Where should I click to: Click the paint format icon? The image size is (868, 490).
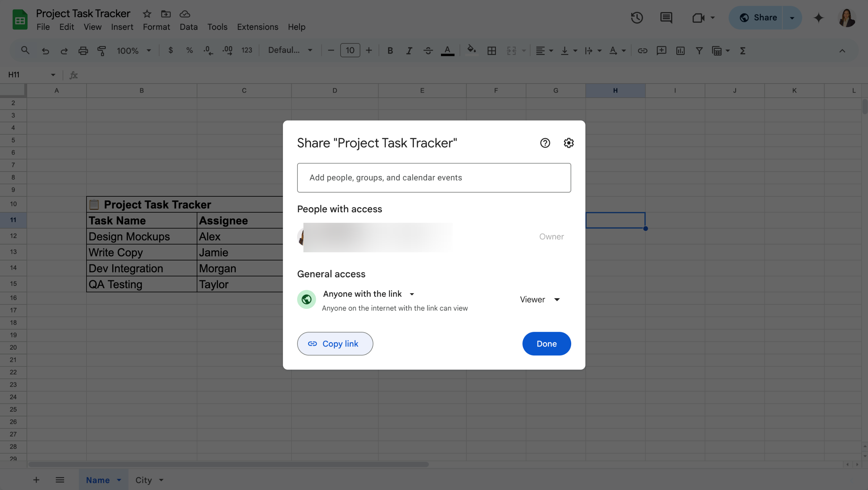pyautogui.click(x=102, y=51)
